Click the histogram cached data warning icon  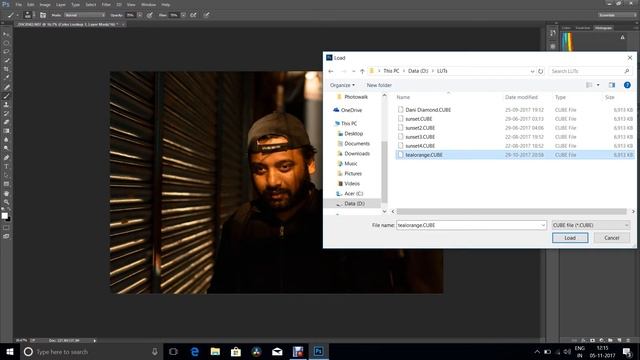622,37
